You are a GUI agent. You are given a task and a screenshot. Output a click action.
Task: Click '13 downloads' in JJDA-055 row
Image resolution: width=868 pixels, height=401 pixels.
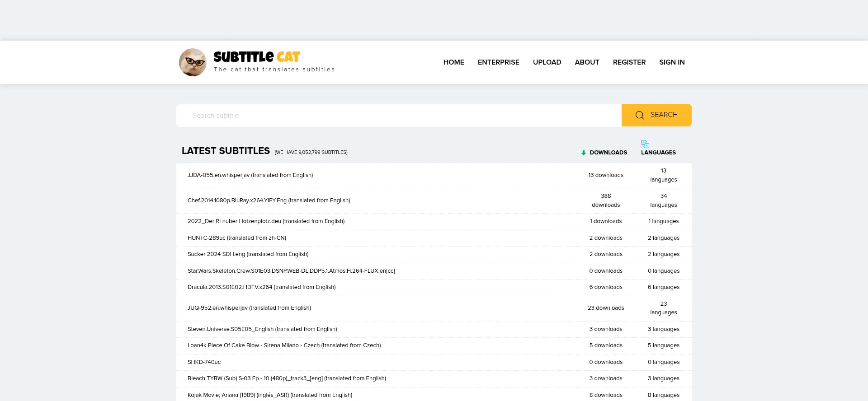click(606, 175)
